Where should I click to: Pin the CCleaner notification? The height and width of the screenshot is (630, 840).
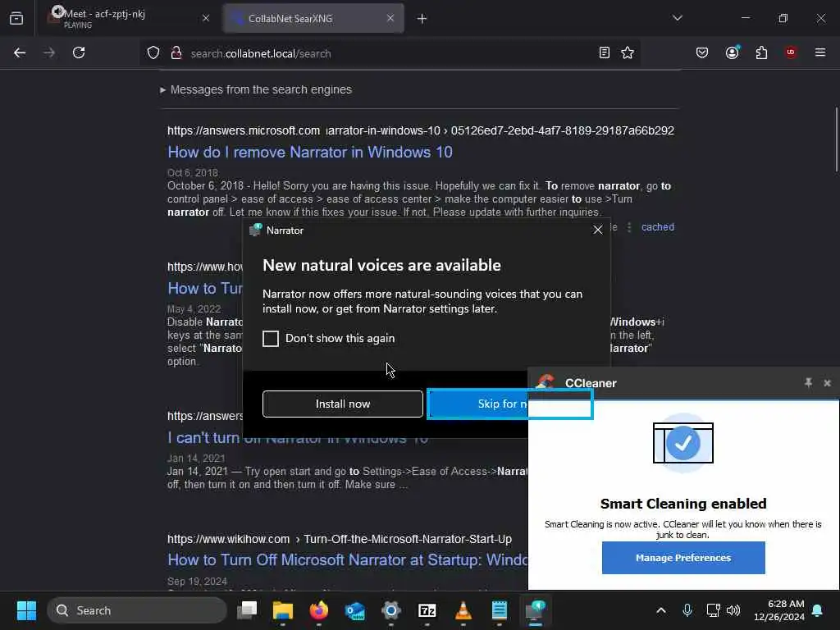click(808, 382)
